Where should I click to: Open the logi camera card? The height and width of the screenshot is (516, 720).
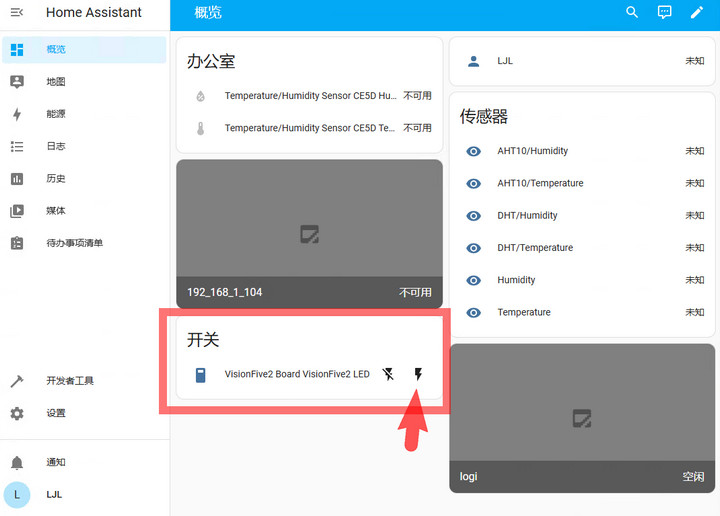(x=582, y=418)
